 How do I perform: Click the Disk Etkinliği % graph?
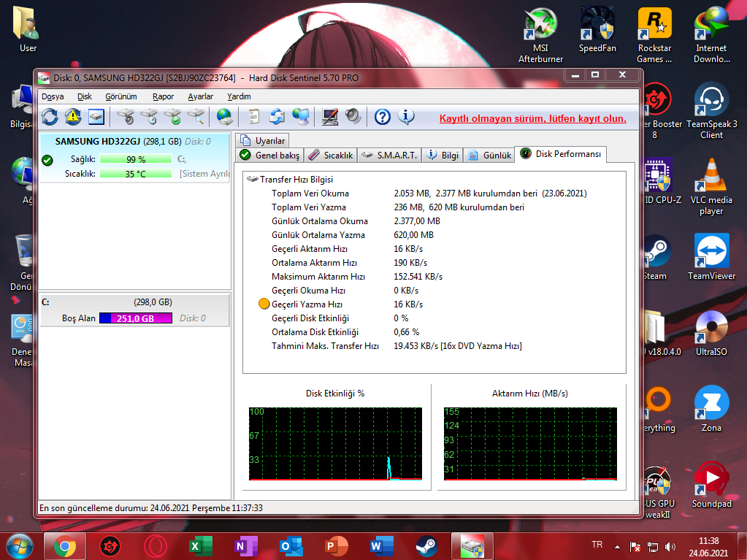tap(335, 444)
